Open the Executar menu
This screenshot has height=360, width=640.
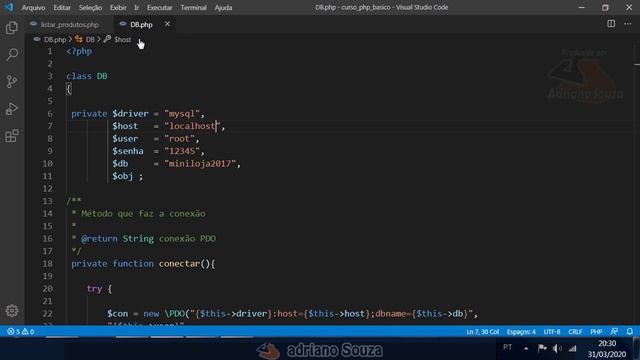click(x=160, y=7)
